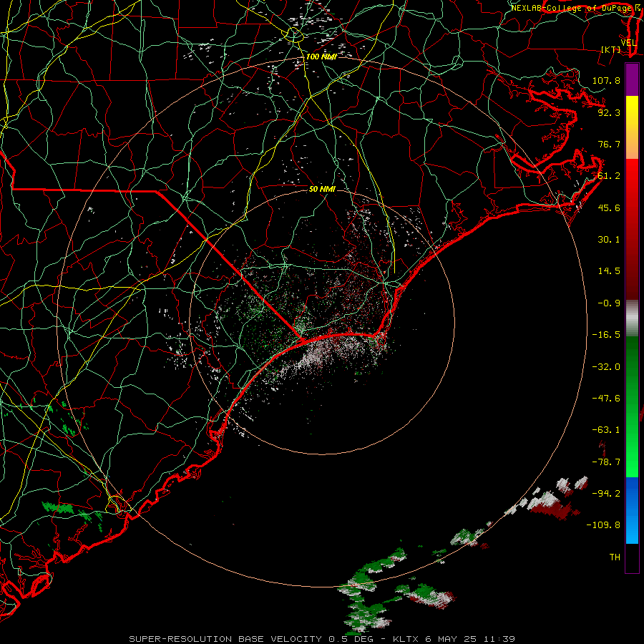Click the 100 NMI range ring label

click(x=321, y=57)
